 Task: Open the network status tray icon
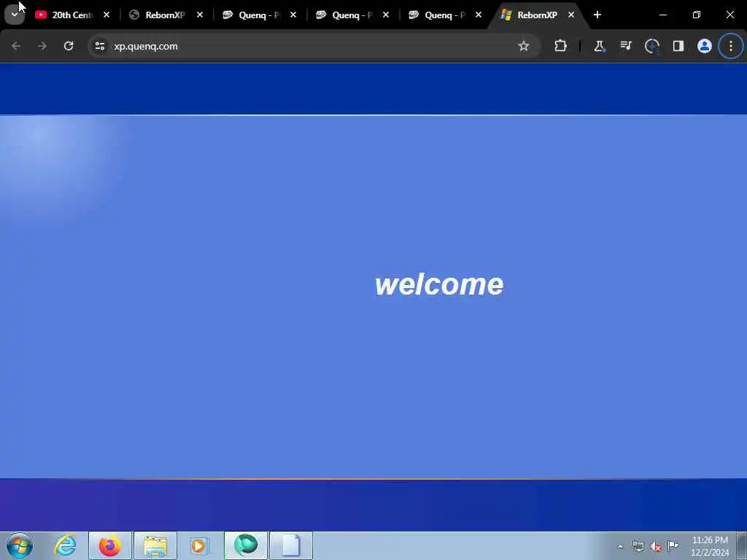(x=638, y=547)
